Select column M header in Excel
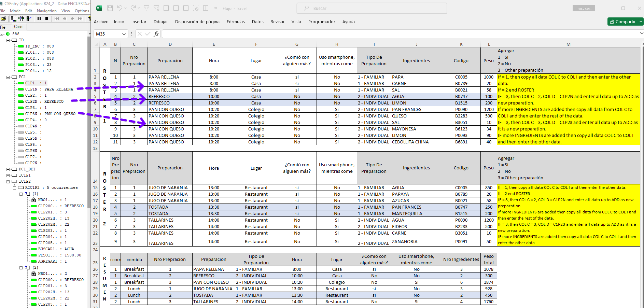 pyautogui.click(x=568, y=44)
